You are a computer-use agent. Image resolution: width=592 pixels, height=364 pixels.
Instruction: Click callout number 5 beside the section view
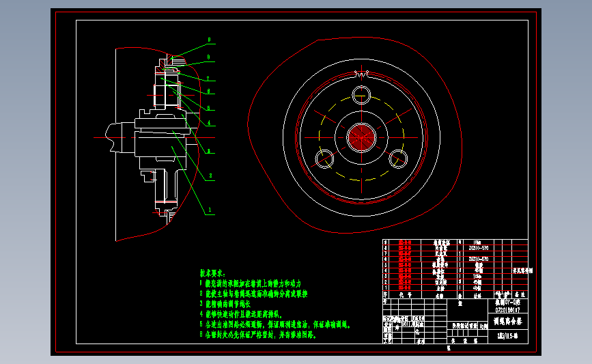tap(208, 109)
